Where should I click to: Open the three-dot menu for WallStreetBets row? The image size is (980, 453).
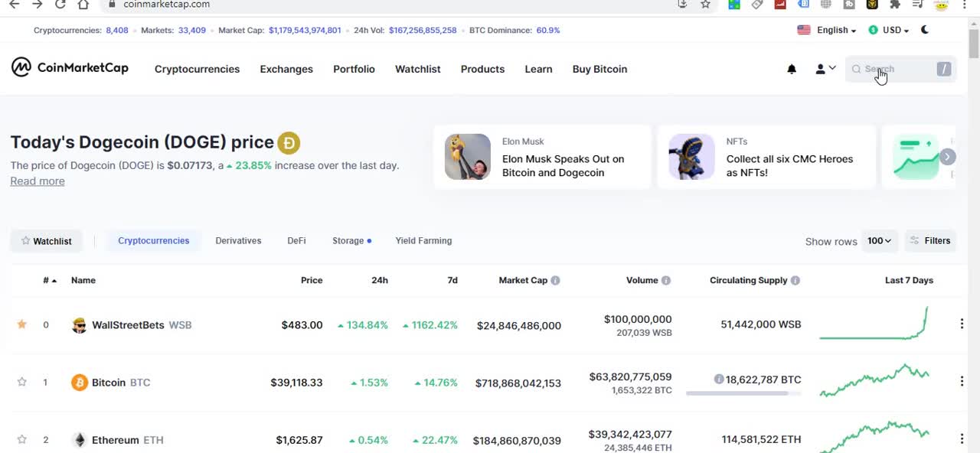click(x=962, y=324)
